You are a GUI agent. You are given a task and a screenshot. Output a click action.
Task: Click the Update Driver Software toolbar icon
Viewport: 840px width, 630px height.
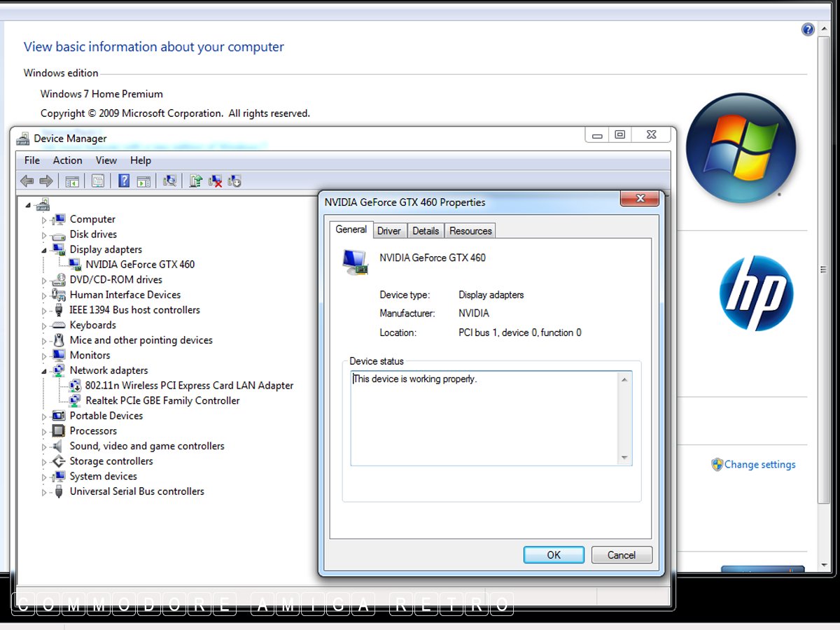click(x=196, y=181)
